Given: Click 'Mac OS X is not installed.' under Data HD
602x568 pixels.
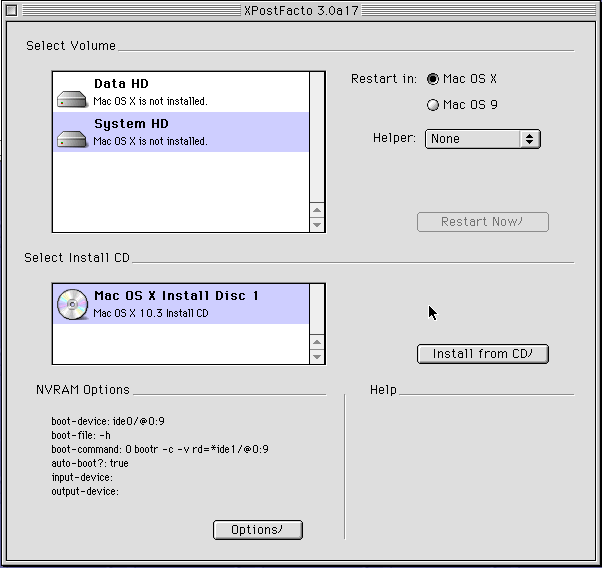Looking at the screenshot, I should (x=150, y=101).
